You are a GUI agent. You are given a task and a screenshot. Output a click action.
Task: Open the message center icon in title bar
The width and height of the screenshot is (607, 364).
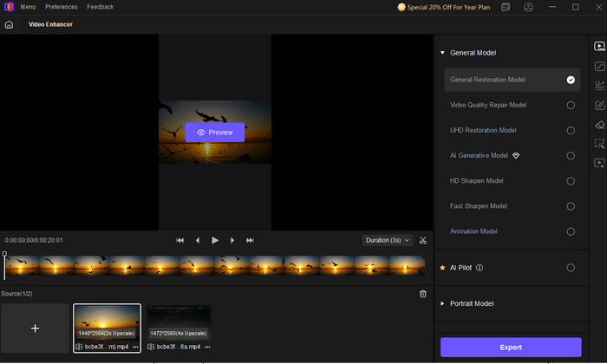pos(506,7)
